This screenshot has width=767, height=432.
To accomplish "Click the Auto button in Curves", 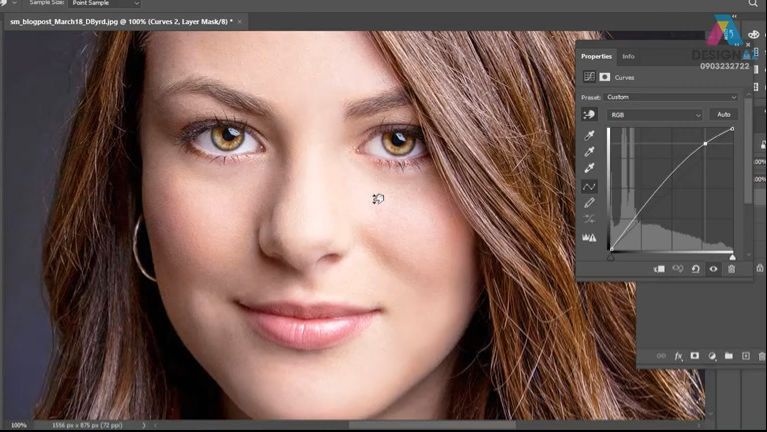I will coord(723,114).
